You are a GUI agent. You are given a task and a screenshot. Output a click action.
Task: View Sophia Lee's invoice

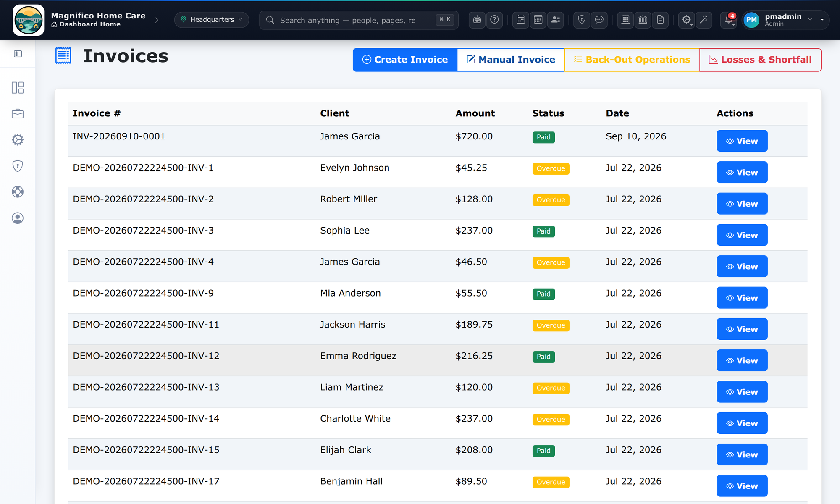coord(742,235)
